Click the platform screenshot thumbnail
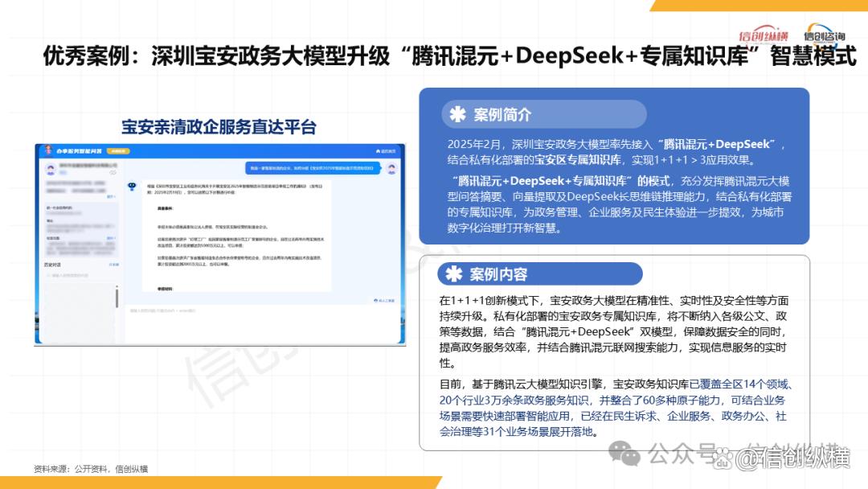This screenshot has height=489, width=868. 219,244
